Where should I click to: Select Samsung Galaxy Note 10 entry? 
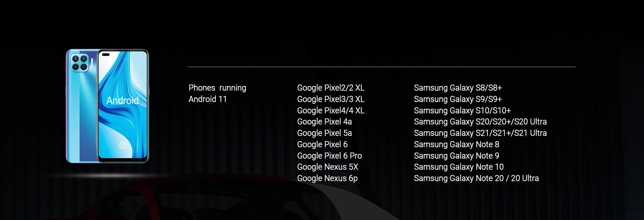458,167
